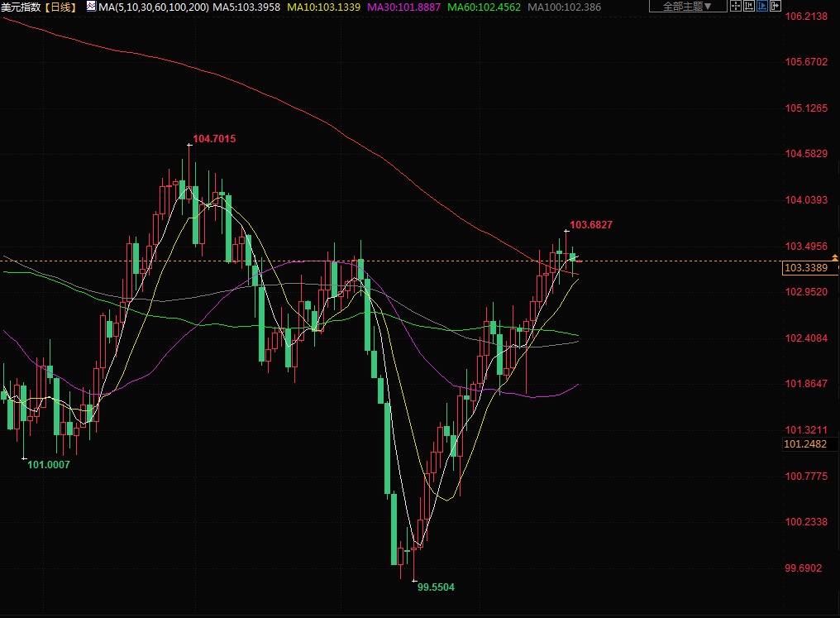Click the 100.2338 axis price label
The height and width of the screenshot is (618, 840).
[x=806, y=521]
